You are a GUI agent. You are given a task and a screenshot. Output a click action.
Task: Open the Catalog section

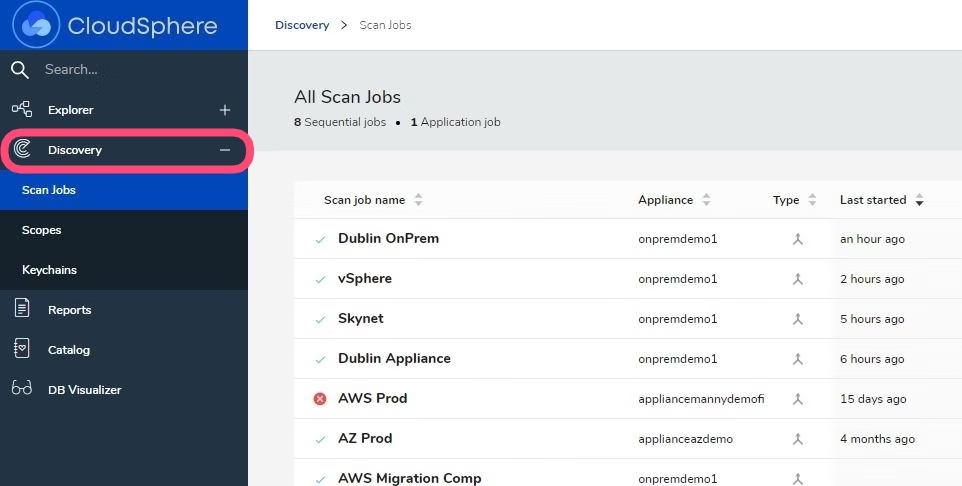(x=124, y=350)
